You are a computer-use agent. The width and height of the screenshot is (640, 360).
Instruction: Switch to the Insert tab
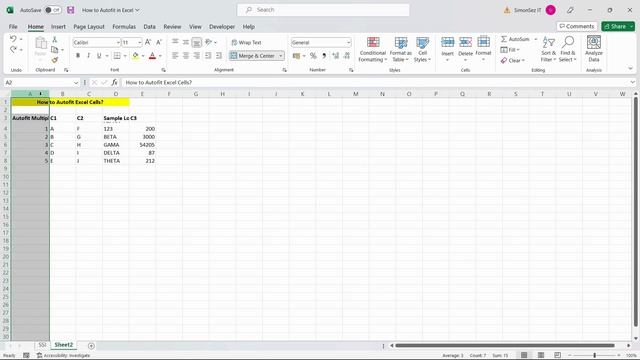pyautogui.click(x=58, y=27)
